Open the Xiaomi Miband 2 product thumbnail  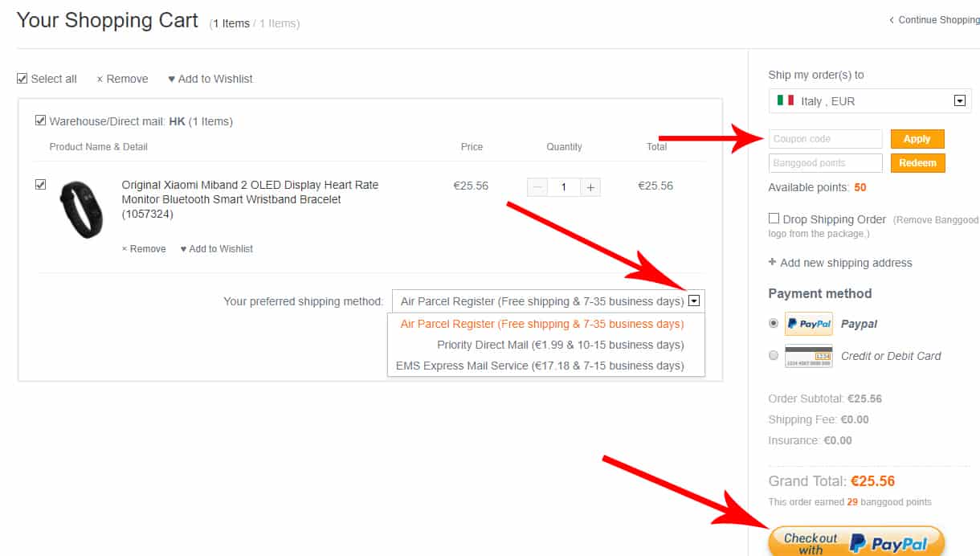[x=80, y=209]
